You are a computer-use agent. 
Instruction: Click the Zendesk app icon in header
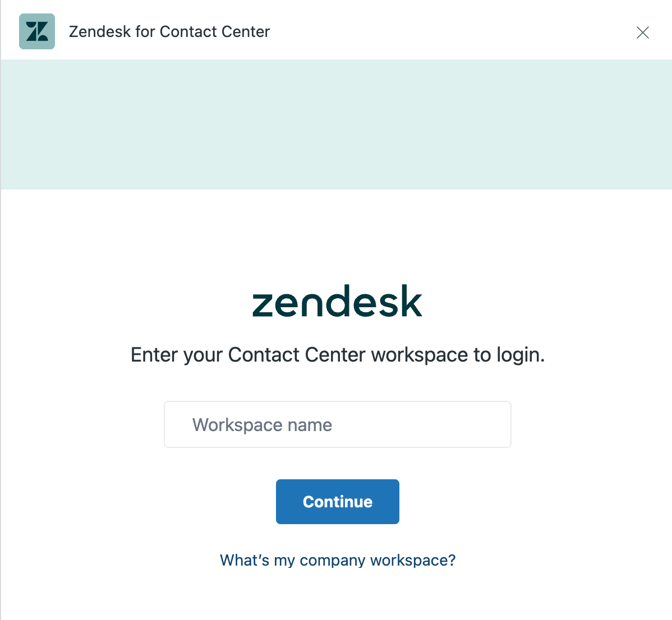coord(37,31)
